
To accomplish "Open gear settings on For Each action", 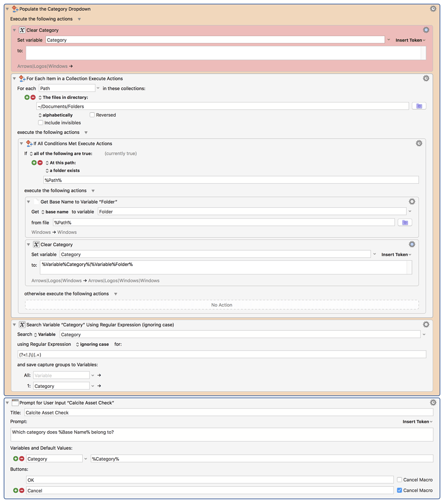I will point(426,78).
